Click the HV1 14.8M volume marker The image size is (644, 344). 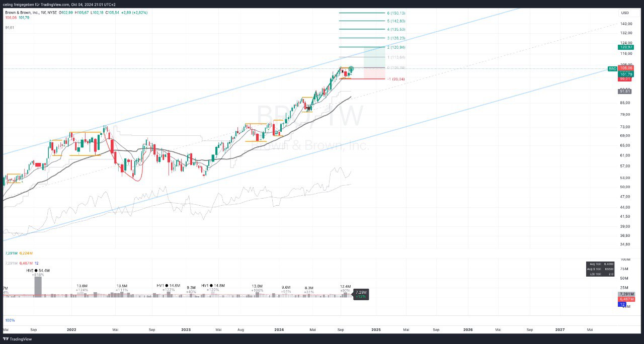pos(213,285)
